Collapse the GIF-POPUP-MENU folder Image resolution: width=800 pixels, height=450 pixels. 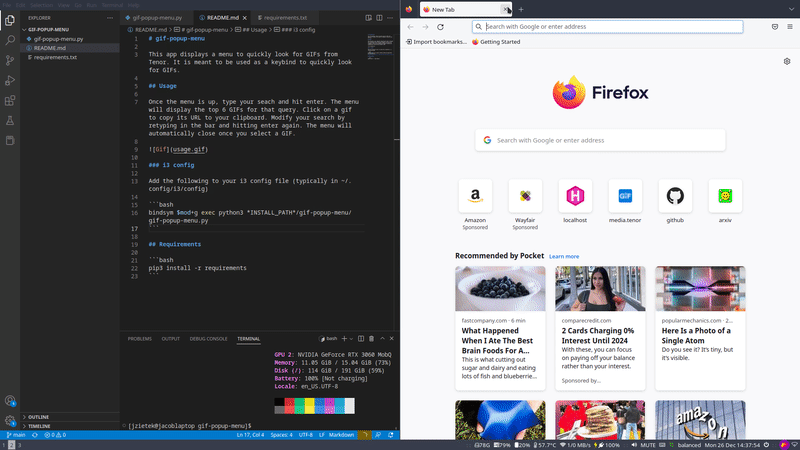[48, 30]
